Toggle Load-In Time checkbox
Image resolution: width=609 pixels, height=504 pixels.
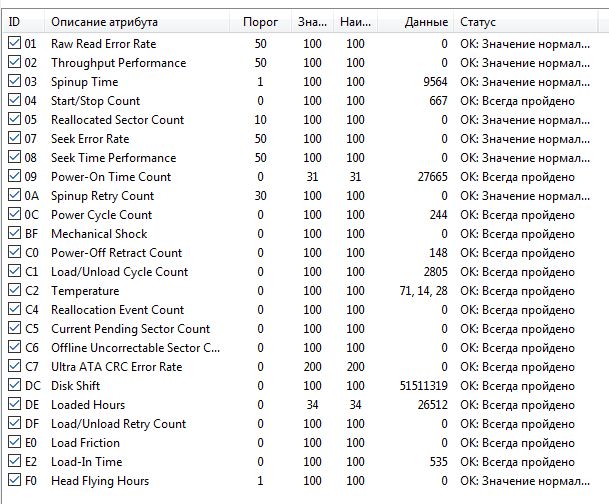click(x=14, y=461)
